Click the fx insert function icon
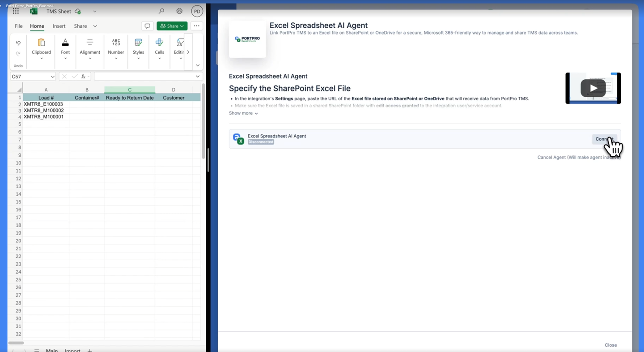Image resolution: width=644 pixels, height=352 pixels. (x=83, y=77)
